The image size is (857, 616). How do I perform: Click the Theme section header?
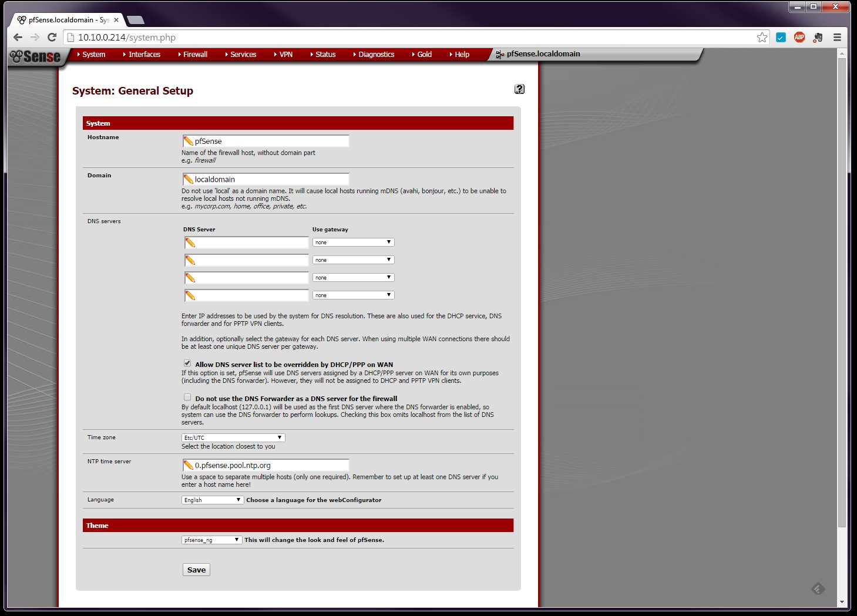click(298, 526)
